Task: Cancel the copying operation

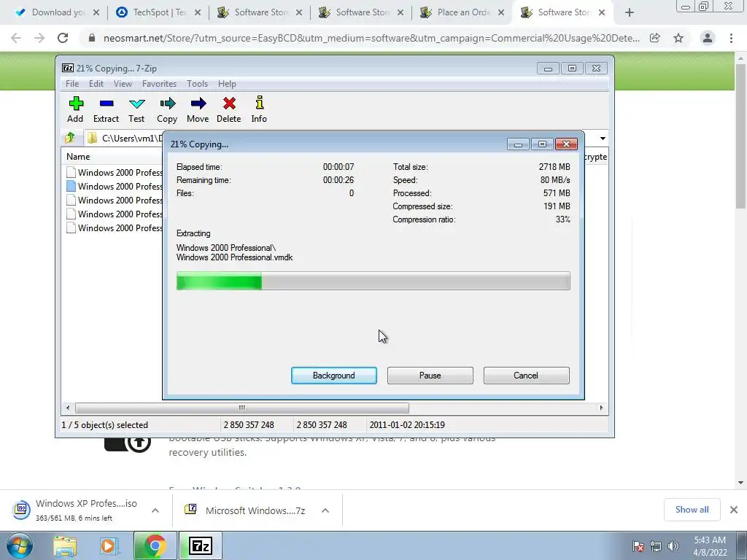Action: point(527,376)
